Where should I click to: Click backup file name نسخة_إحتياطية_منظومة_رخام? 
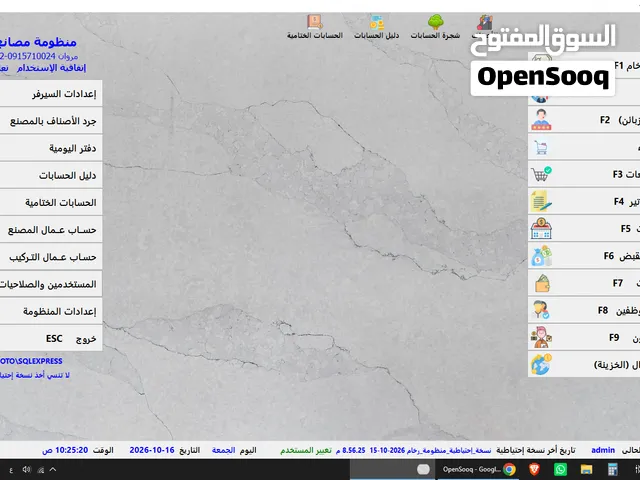coord(449,450)
